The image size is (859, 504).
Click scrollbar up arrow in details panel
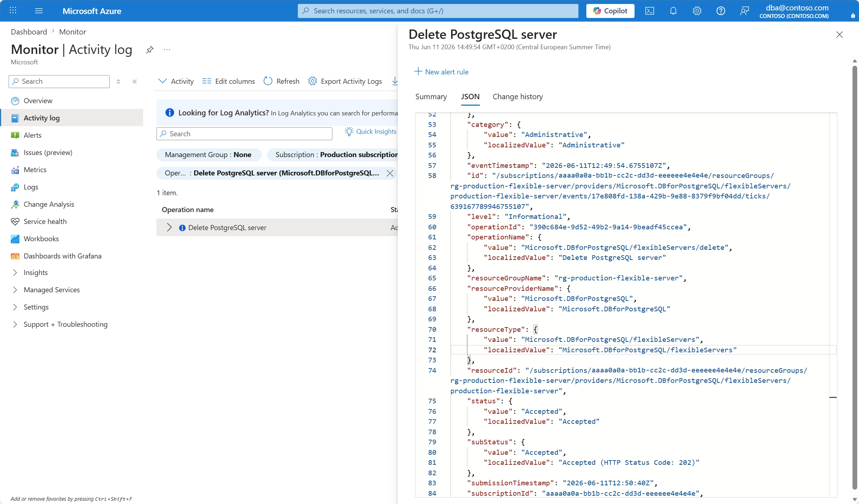coord(855,61)
